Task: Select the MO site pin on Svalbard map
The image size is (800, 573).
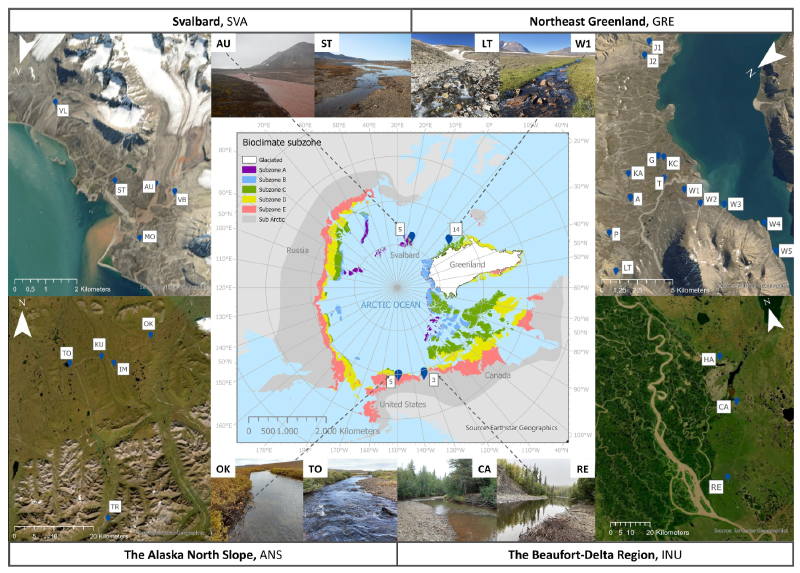Action: [x=137, y=238]
